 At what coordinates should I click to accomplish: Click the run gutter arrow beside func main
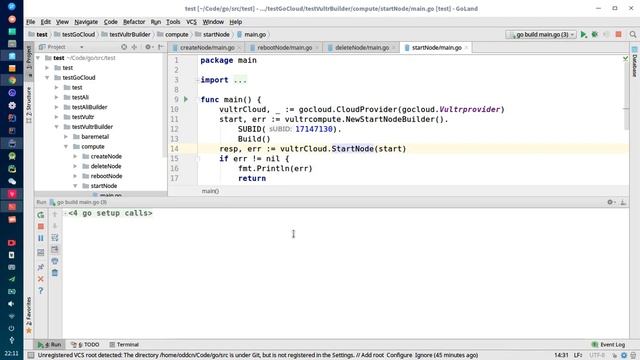pos(186,99)
